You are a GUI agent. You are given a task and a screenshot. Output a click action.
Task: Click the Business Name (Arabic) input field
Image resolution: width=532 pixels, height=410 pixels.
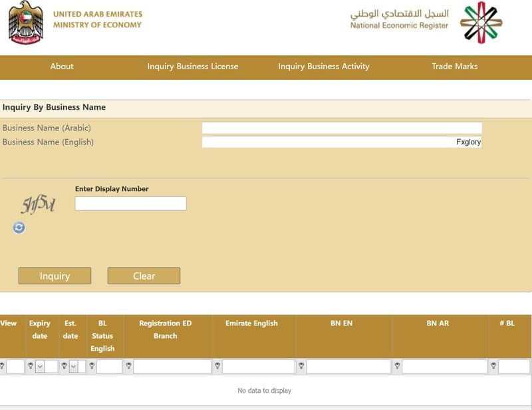point(341,128)
